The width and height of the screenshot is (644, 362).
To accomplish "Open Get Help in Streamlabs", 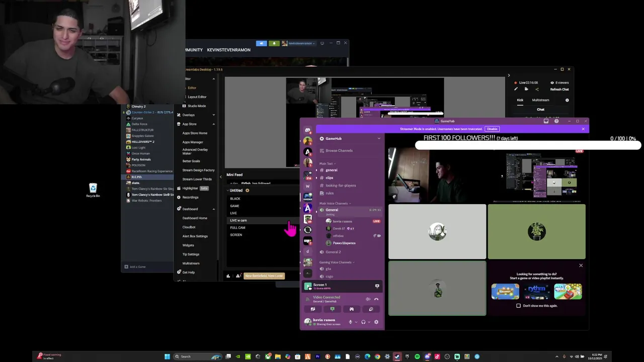I will click(189, 273).
